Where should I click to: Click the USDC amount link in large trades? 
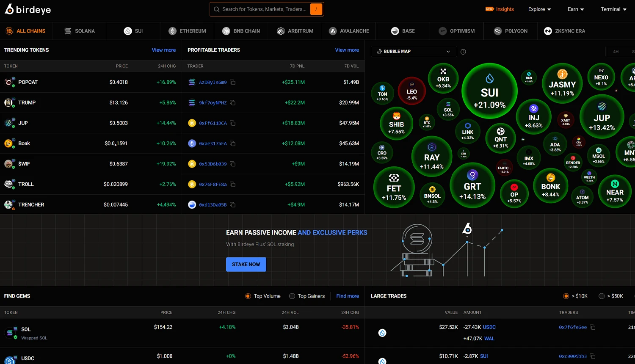coord(489,327)
